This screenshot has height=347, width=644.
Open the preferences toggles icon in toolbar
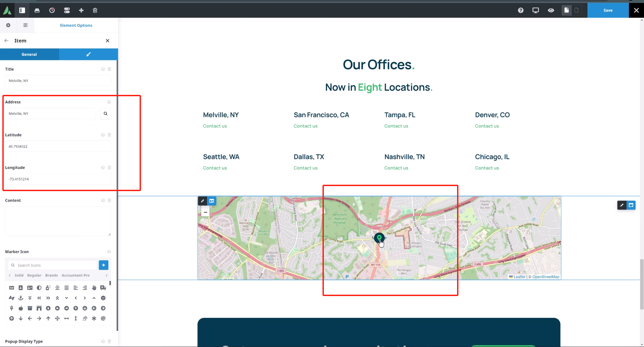pyautogui.click(x=67, y=10)
